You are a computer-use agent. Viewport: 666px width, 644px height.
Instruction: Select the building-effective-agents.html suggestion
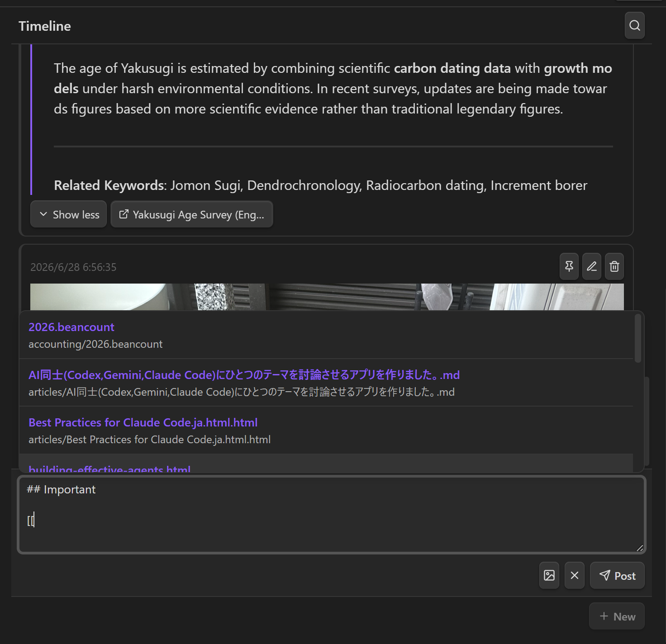point(326,464)
